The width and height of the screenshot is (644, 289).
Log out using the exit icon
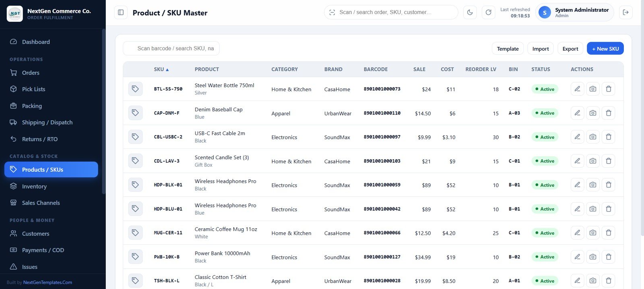pyautogui.click(x=625, y=12)
